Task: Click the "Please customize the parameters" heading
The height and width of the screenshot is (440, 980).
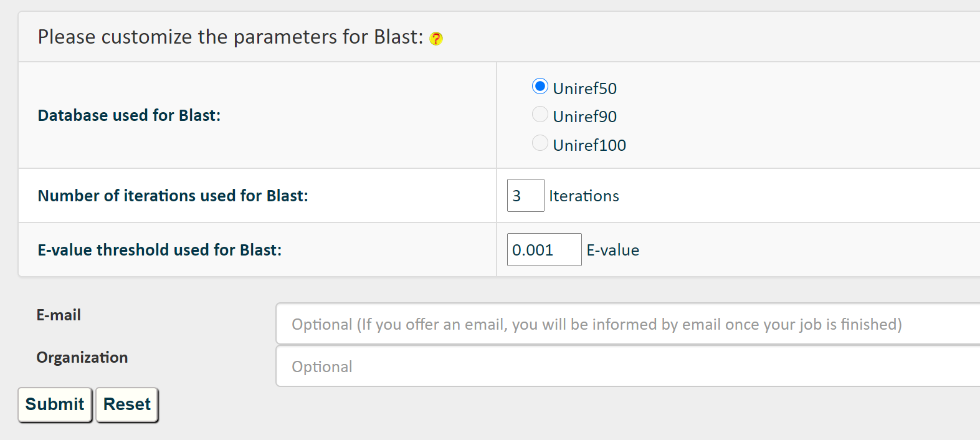Action: click(231, 37)
